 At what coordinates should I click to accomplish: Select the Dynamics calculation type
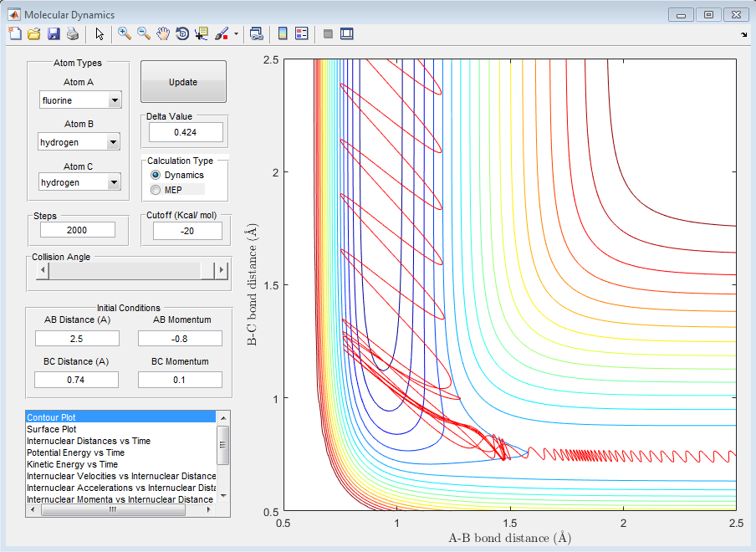click(x=156, y=175)
